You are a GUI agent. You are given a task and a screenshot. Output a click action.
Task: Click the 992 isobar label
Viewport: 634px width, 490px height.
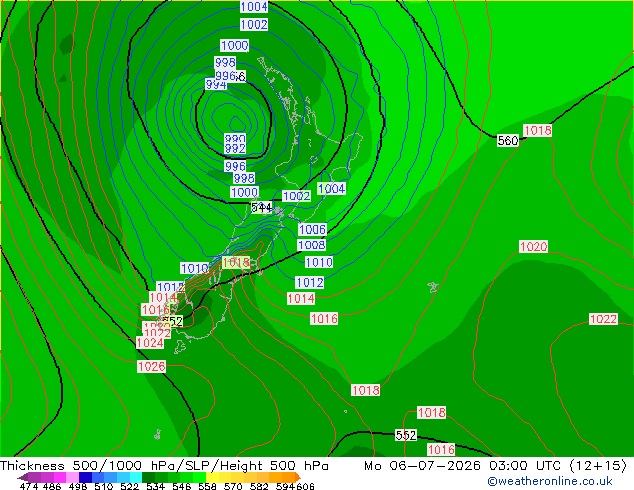pyautogui.click(x=235, y=148)
